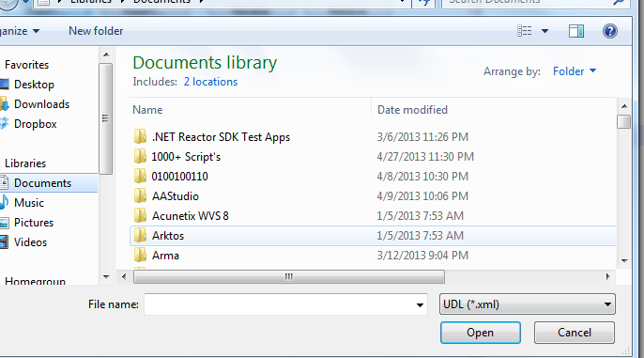Click the sidebar scroll down arrow
The image size is (644, 358).
pos(106,277)
